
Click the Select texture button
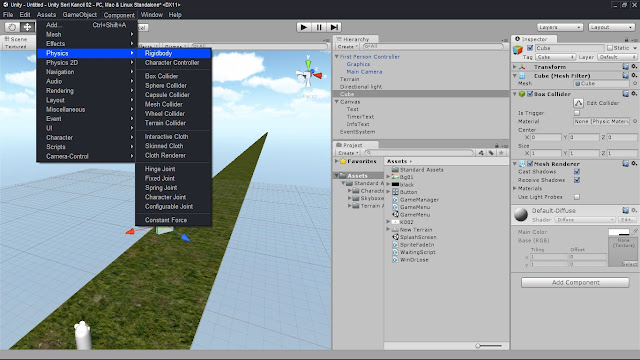pyautogui.click(x=629, y=264)
